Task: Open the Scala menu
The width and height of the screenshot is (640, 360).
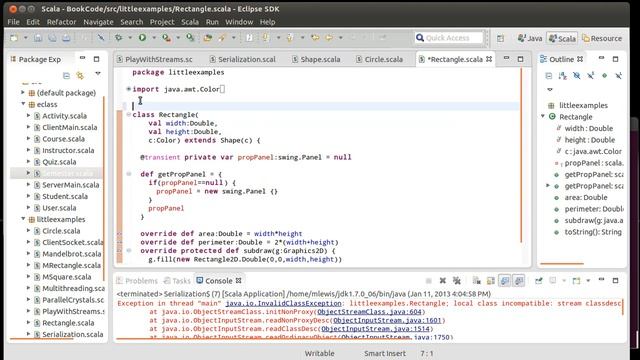Action: [x=190, y=22]
